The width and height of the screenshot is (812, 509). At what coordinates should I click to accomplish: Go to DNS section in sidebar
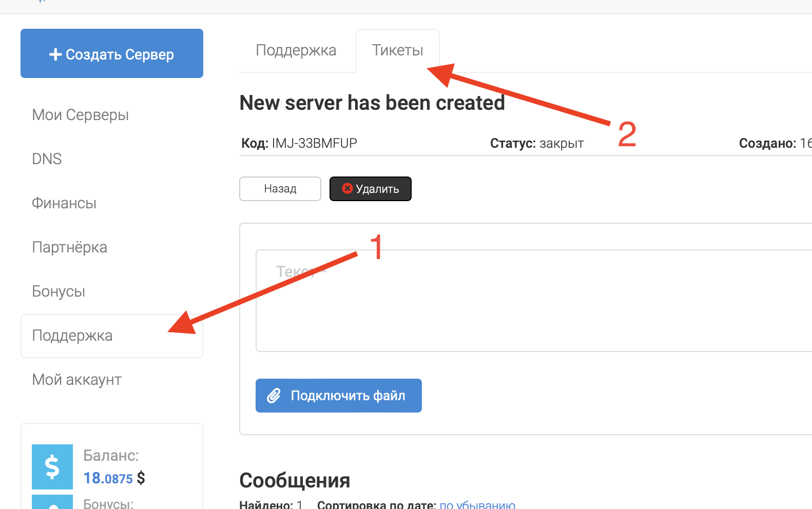tap(47, 159)
